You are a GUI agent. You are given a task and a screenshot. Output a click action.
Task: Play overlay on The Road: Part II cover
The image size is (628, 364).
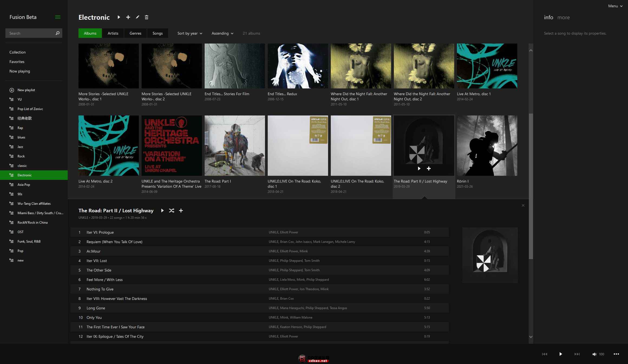pos(419,168)
